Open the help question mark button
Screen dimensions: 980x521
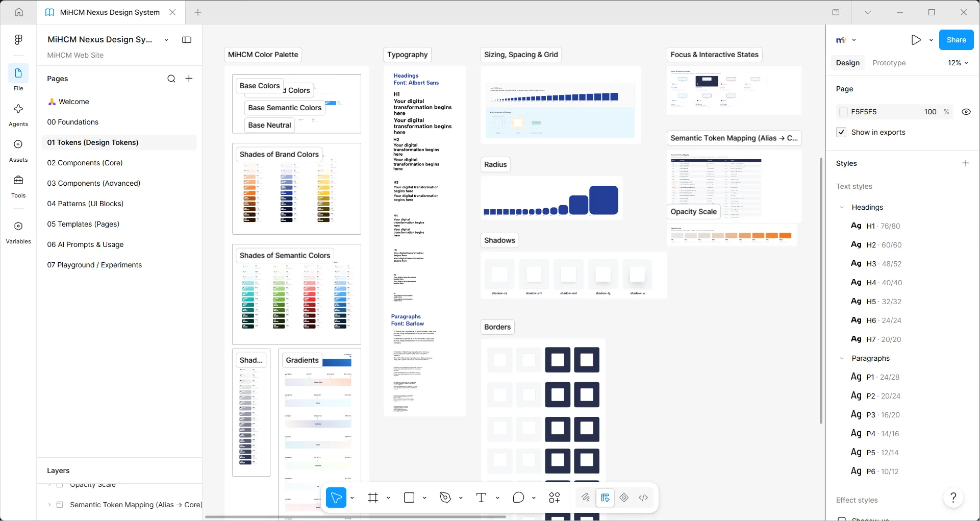click(953, 498)
